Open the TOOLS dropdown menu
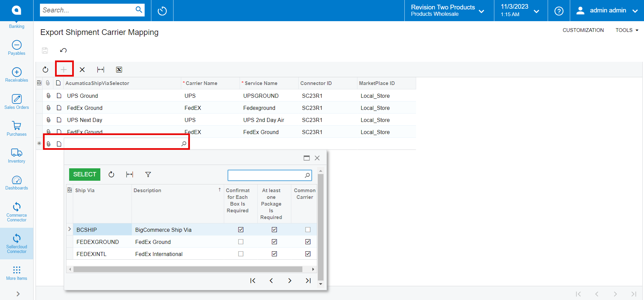Image resolution: width=644 pixels, height=300 pixels. pyautogui.click(x=627, y=30)
